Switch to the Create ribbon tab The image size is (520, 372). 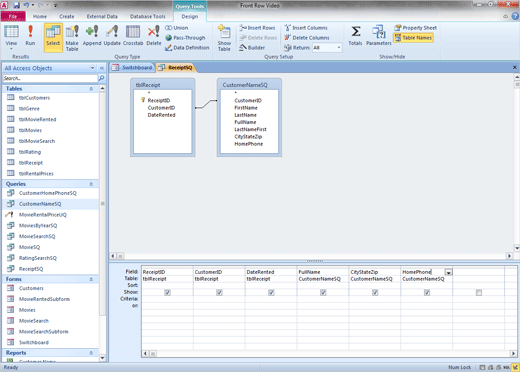pos(67,16)
